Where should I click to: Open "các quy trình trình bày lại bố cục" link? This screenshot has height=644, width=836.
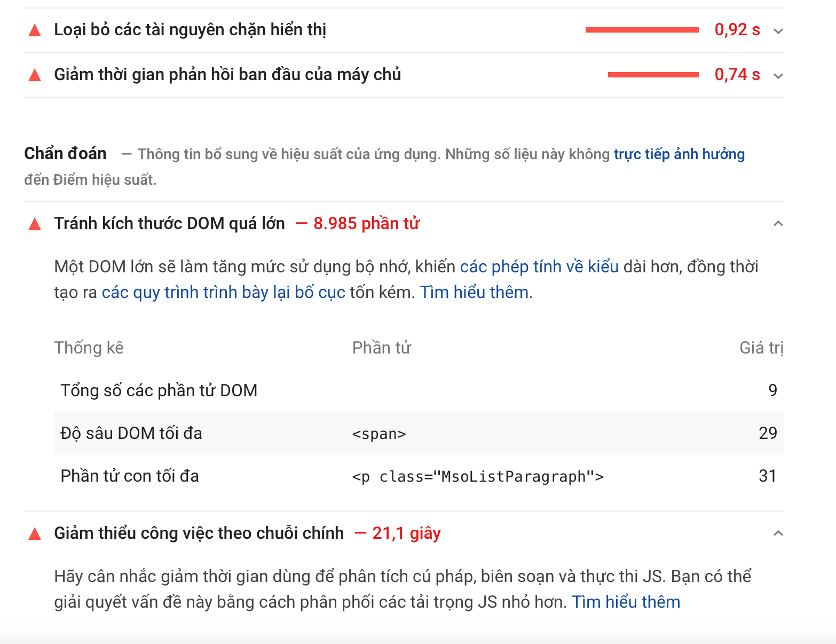point(223,292)
